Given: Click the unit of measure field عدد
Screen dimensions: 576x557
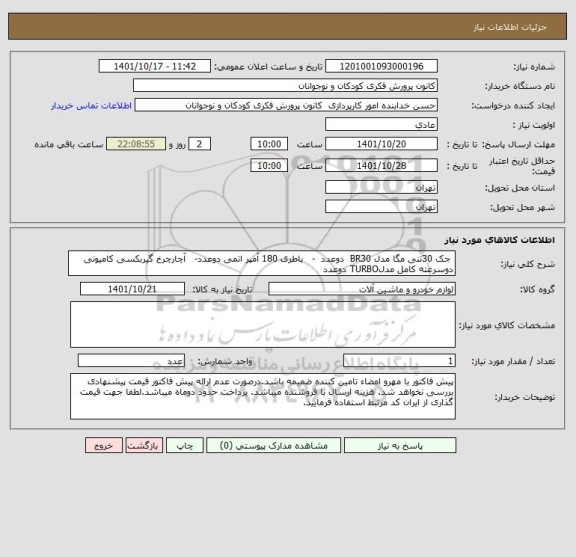Looking at the screenshot, I should (131, 361).
